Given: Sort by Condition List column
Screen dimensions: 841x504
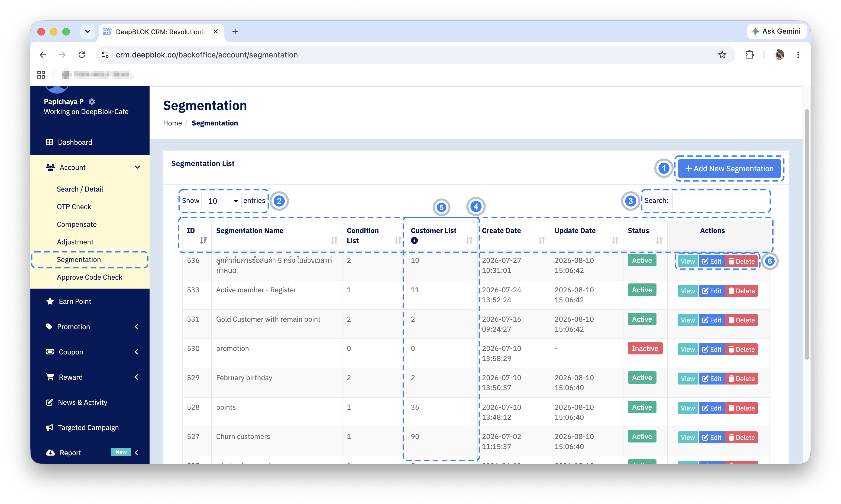Looking at the screenshot, I should (398, 240).
